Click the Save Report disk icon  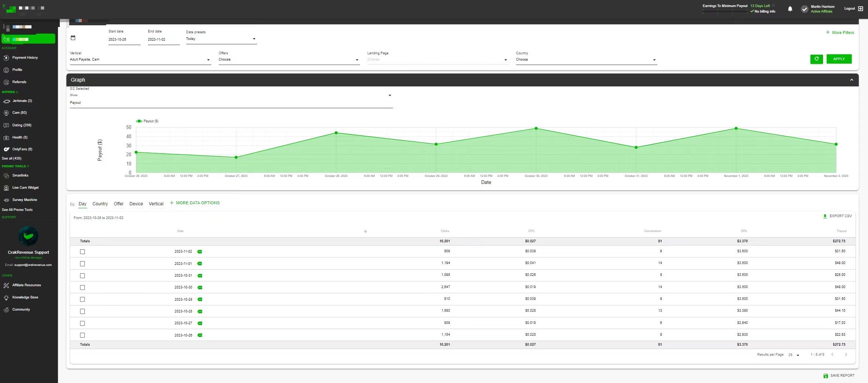[826, 376]
